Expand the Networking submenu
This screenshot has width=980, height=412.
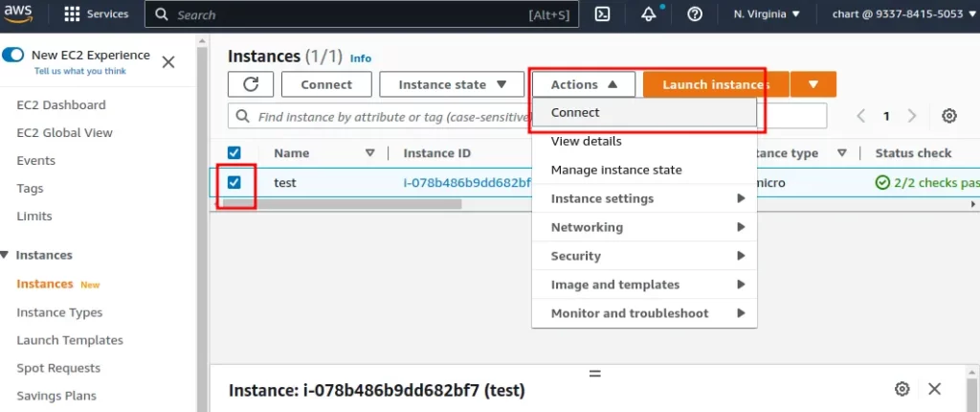click(644, 227)
